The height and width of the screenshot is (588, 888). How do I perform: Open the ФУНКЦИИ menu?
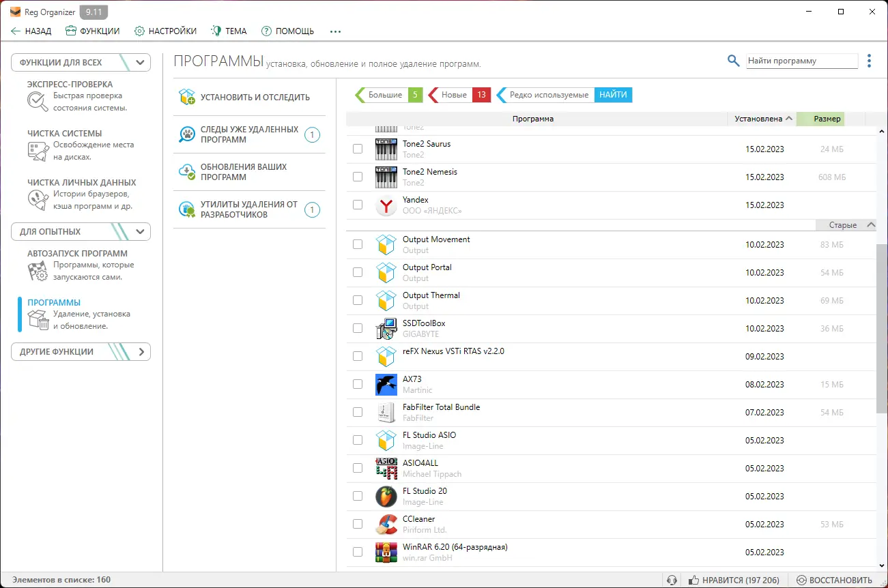point(92,31)
